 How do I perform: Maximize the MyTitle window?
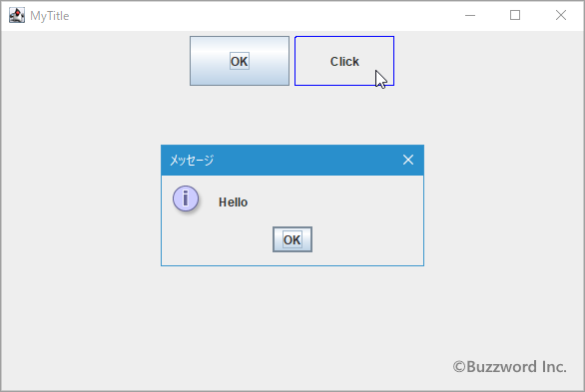(x=515, y=15)
